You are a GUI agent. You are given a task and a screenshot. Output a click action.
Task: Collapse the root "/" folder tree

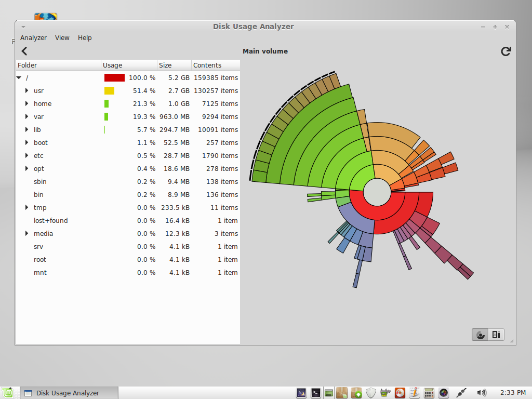(x=19, y=78)
